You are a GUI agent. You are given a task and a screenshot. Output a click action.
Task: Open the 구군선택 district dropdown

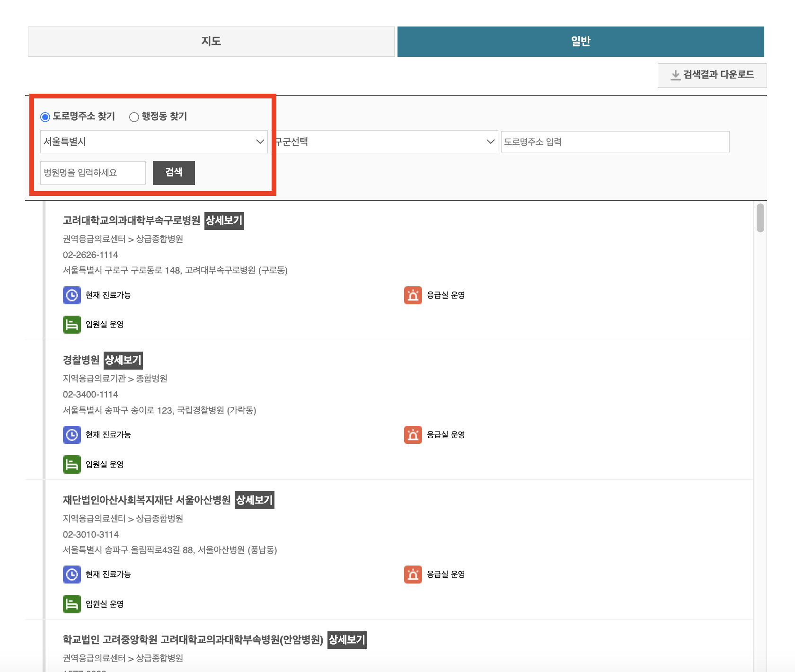point(384,141)
